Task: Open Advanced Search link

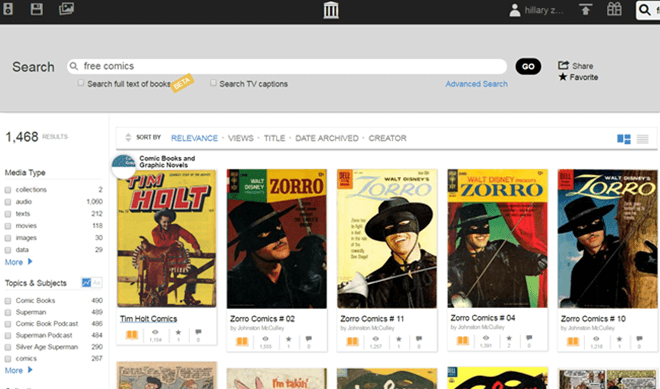Action: click(x=476, y=84)
